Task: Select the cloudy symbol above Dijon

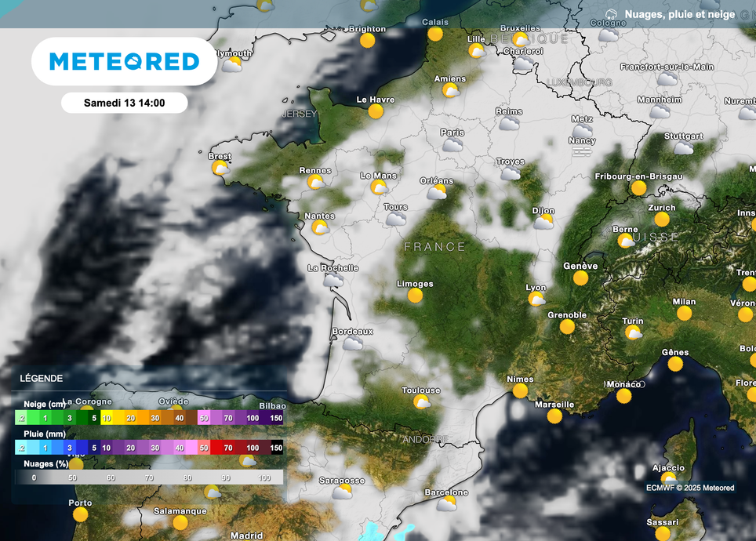Action: pyautogui.click(x=543, y=223)
